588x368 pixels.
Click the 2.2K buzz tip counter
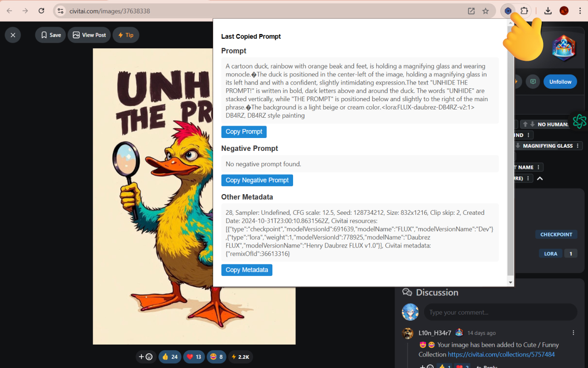coord(240,356)
